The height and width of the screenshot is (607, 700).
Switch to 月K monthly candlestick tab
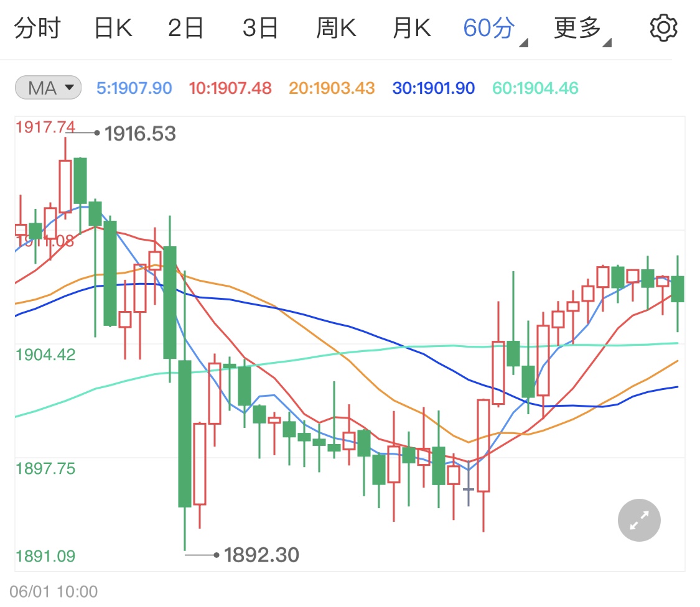click(412, 28)
